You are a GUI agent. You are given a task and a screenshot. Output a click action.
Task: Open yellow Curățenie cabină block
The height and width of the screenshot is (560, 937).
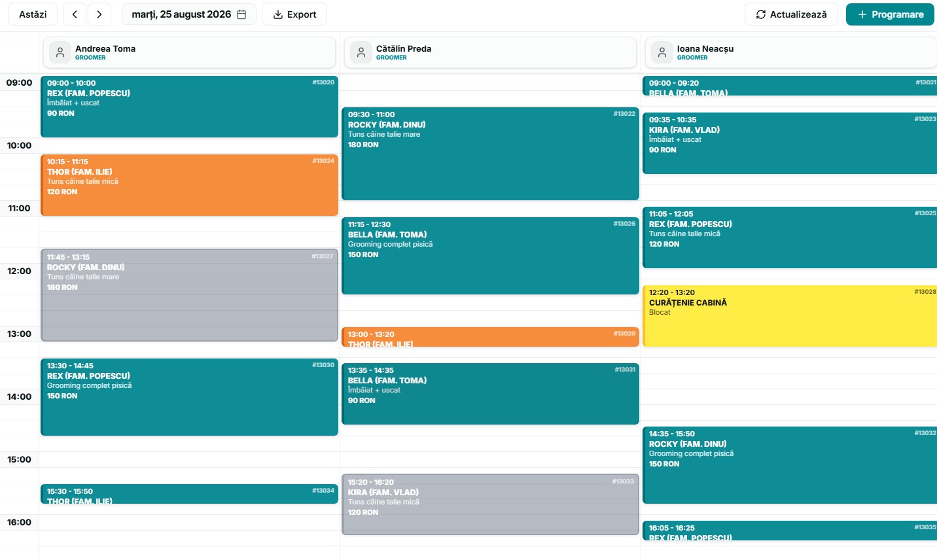(x=790, y=316)
